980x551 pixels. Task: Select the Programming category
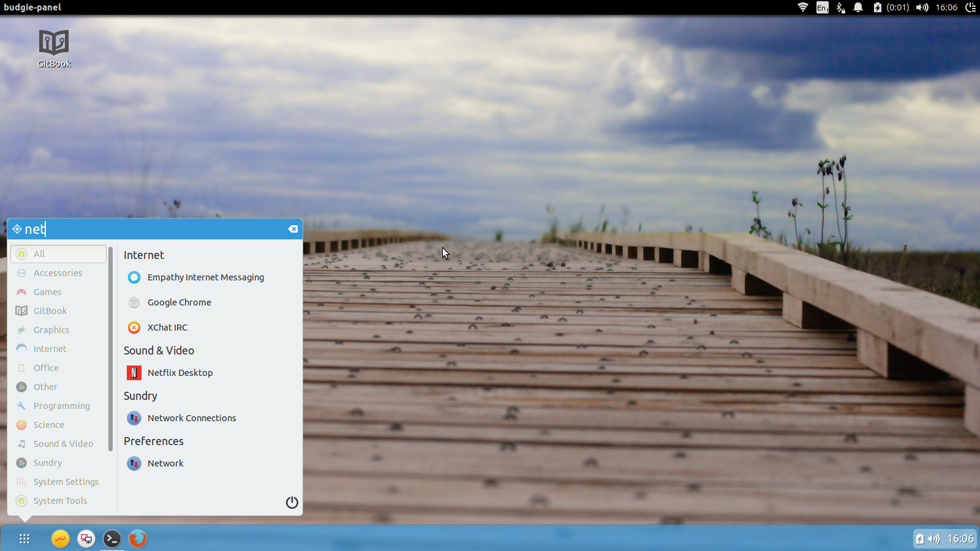[x=59, y=406]
